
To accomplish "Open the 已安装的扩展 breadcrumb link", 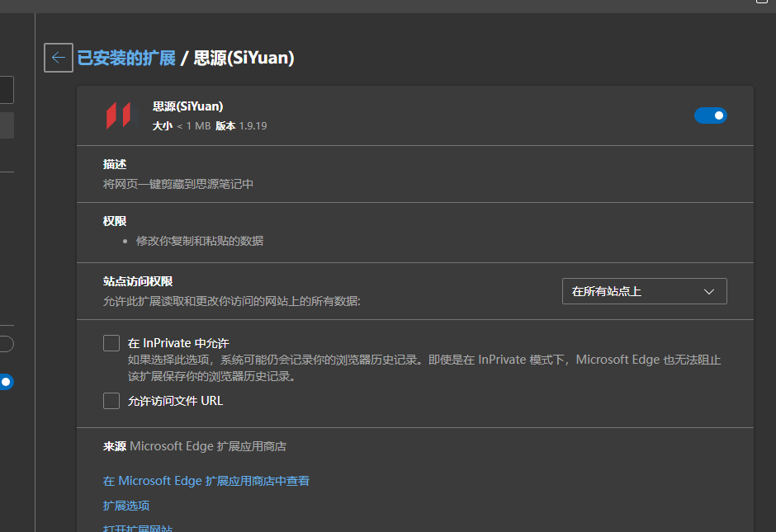I will coord(126,58).
